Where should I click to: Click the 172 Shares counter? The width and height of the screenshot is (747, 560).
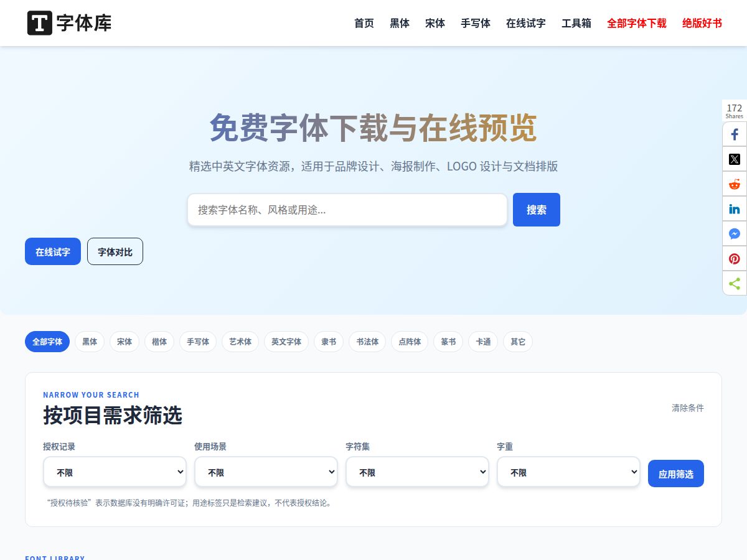click(x=735, y=111)
